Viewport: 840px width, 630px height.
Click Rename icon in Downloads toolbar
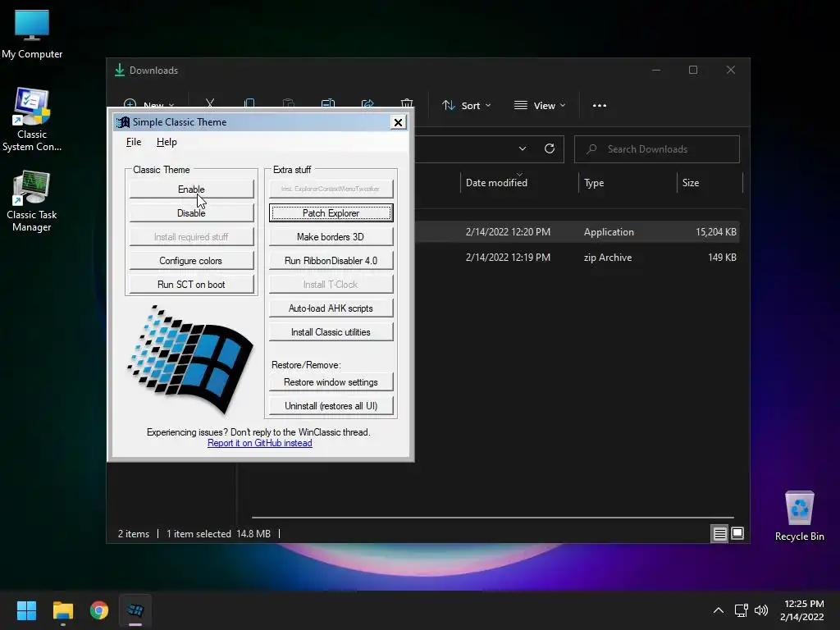328,103
